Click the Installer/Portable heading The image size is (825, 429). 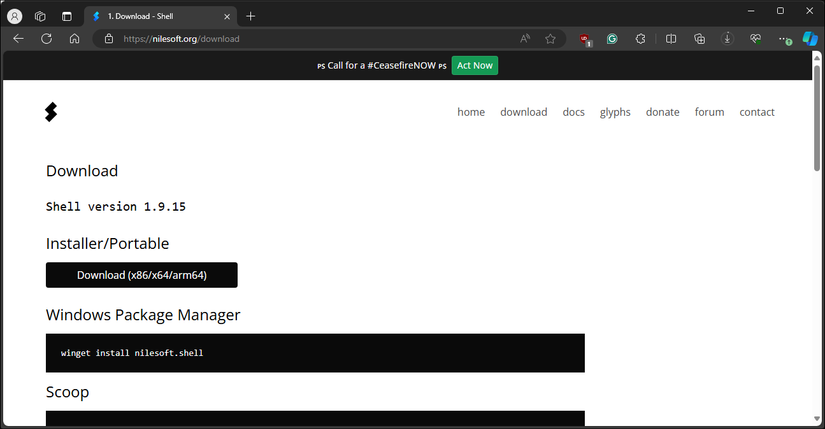[x=107, y=243]
